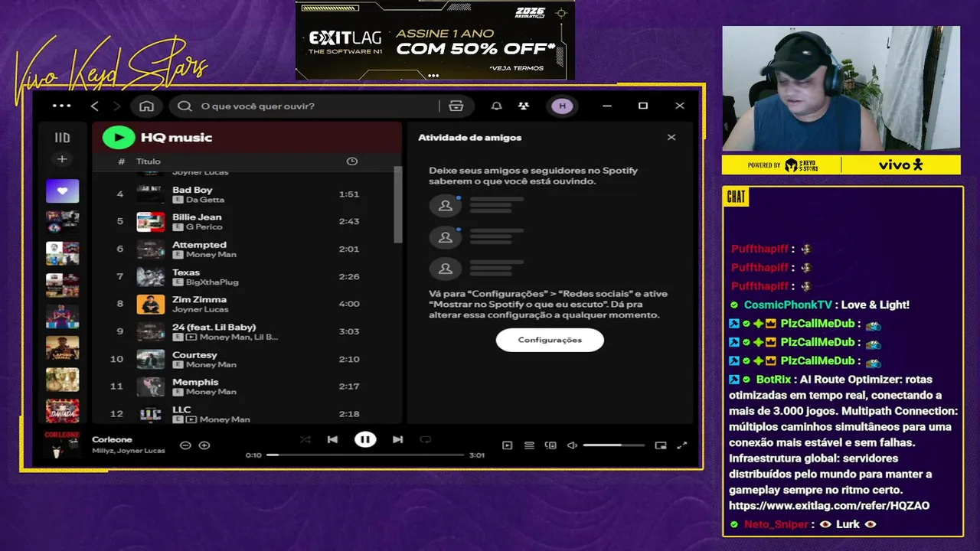980x551 pixels.
Task: Toggle the Now Playing view icon
Action: [x=507, y=445]
